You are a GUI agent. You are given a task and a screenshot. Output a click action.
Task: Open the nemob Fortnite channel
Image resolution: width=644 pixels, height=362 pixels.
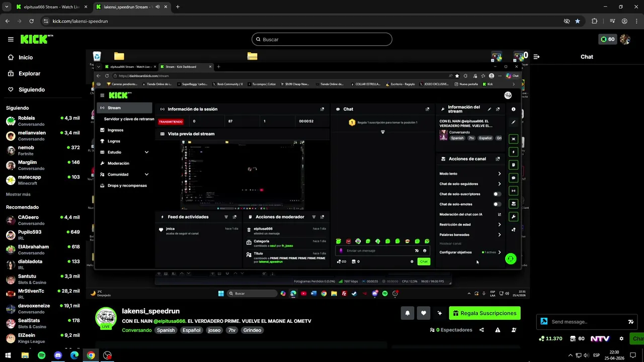tap(43, 150)
